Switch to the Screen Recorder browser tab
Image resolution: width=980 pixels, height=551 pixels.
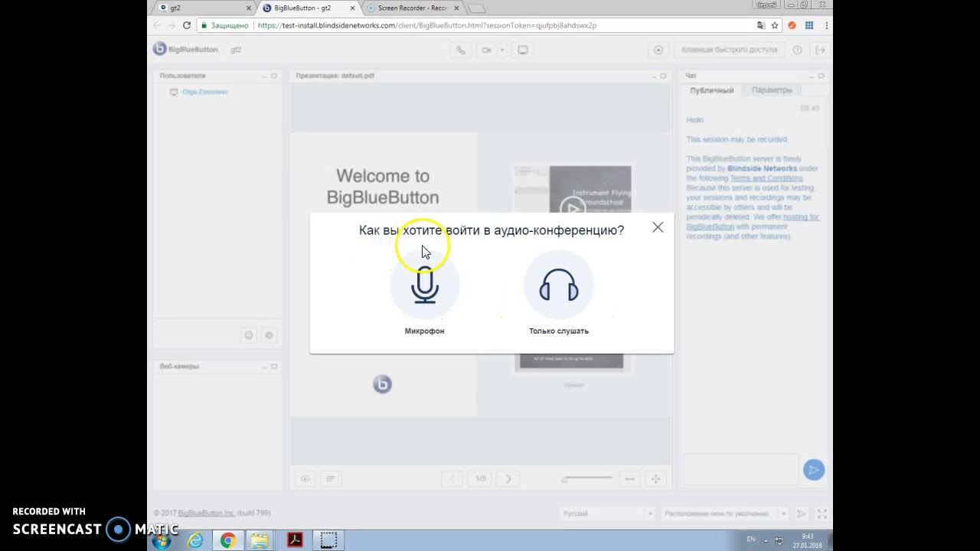(412, 8)
